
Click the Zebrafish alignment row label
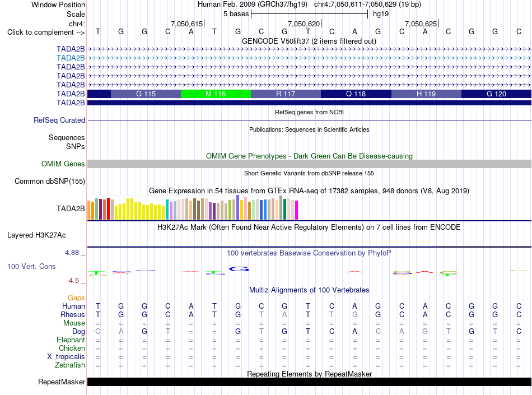[x=70, y=365]
